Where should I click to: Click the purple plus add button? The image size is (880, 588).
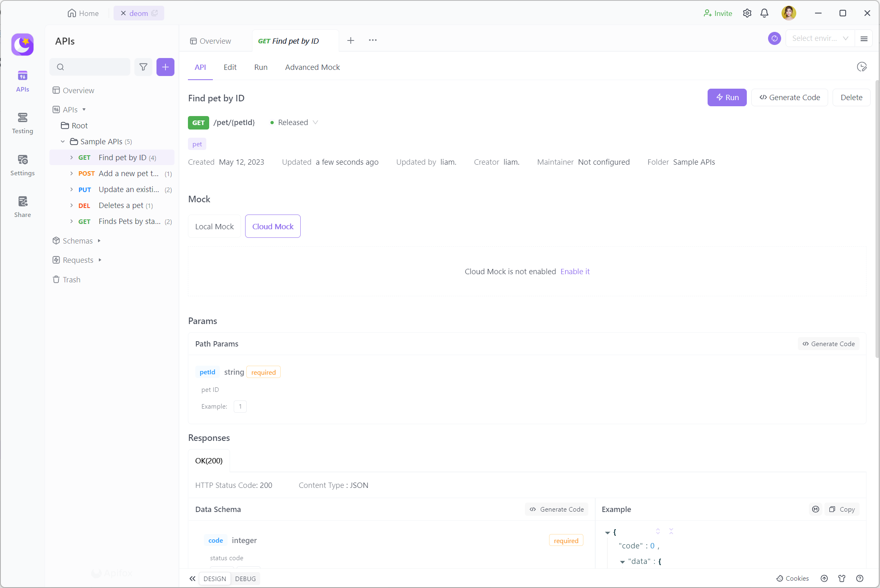tap(165, 67)
